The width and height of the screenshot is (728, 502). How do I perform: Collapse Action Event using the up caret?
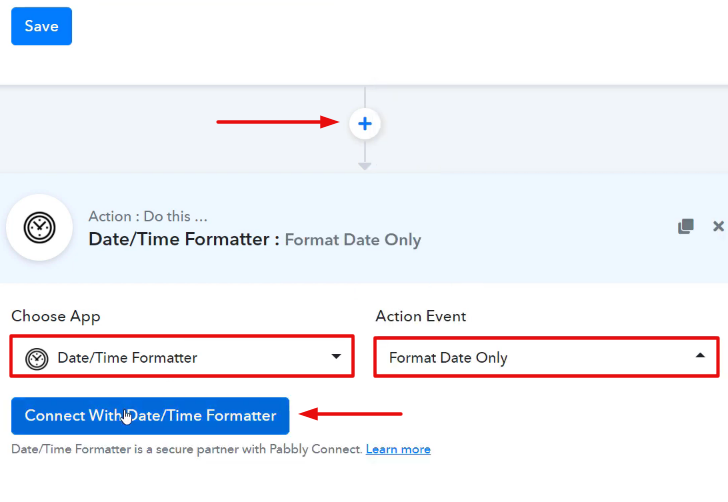700,356
